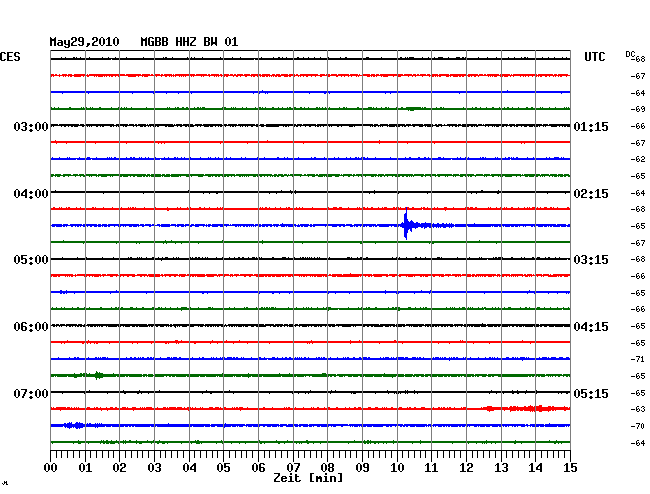
Task: Select the DC value -63
Action: pyautogui.click(x=638, y=409)
